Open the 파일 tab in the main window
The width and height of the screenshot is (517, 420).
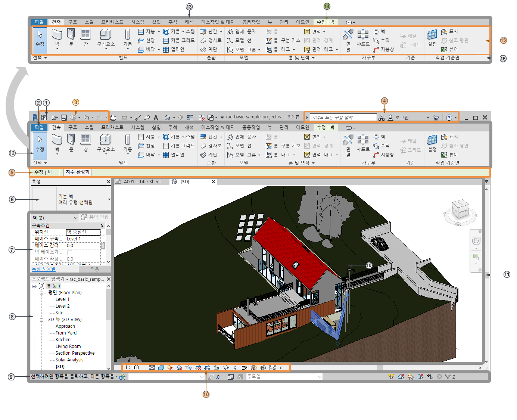39,127
